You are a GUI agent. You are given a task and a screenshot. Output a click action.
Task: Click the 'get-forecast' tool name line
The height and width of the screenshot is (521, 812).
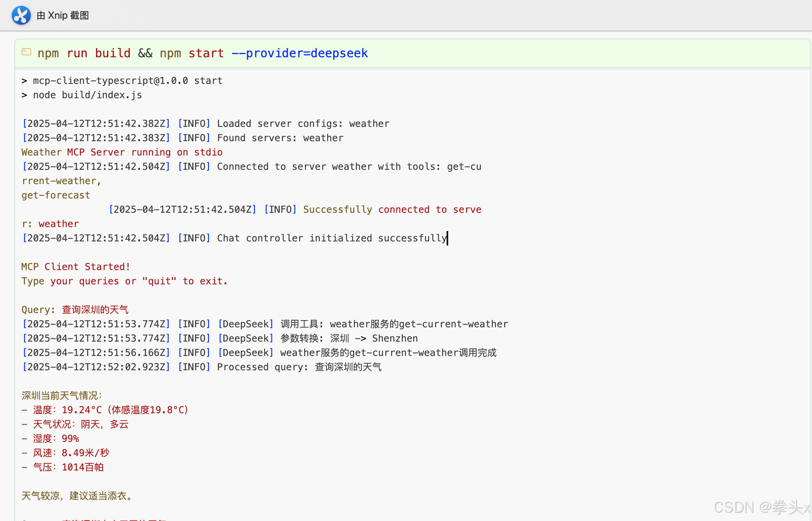point(56,195)
